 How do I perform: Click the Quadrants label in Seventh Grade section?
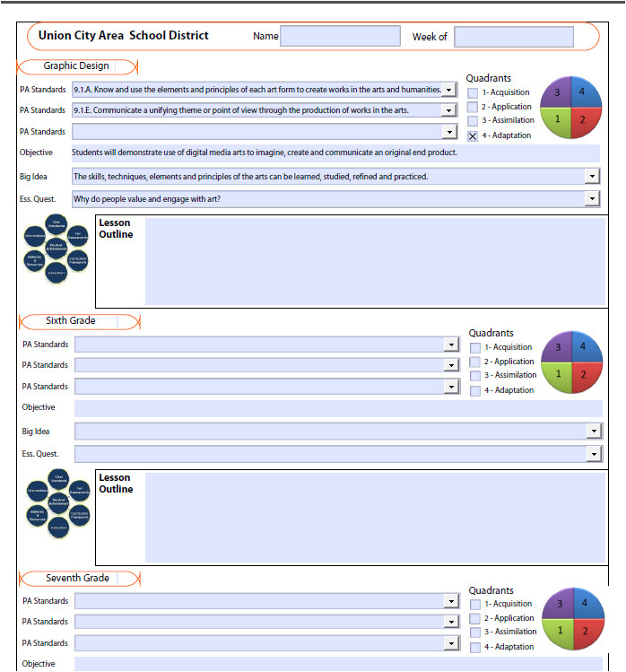coord(491,590)
